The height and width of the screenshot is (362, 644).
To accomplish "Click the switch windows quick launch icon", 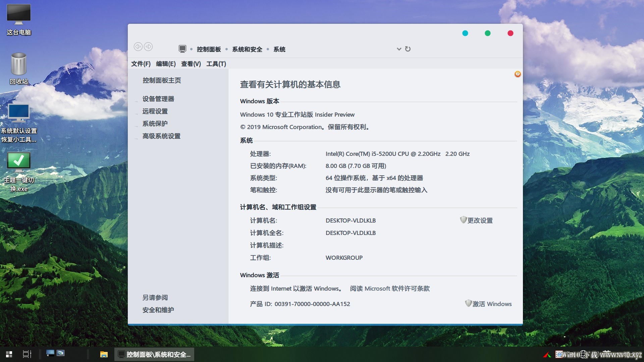I will (61, 353).
